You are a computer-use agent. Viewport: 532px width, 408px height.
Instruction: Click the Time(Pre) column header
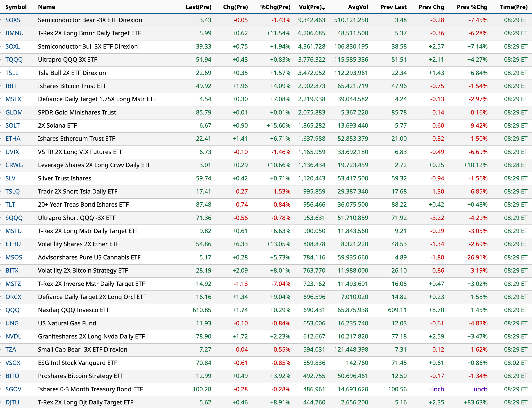513,7
